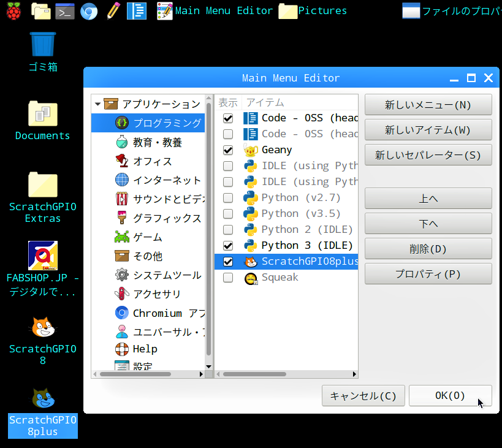Check the second Code - OSS item
Image resolution: width=502 pixels, height=448 pixels.
(x=228, y=134)
